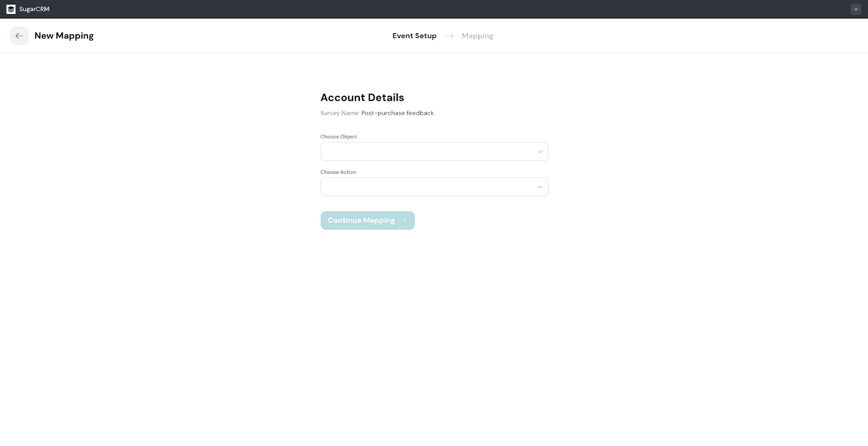Close the SugarCRM mapping window
The height and width of the screenshot is (446, 868).
click(856, 9)
